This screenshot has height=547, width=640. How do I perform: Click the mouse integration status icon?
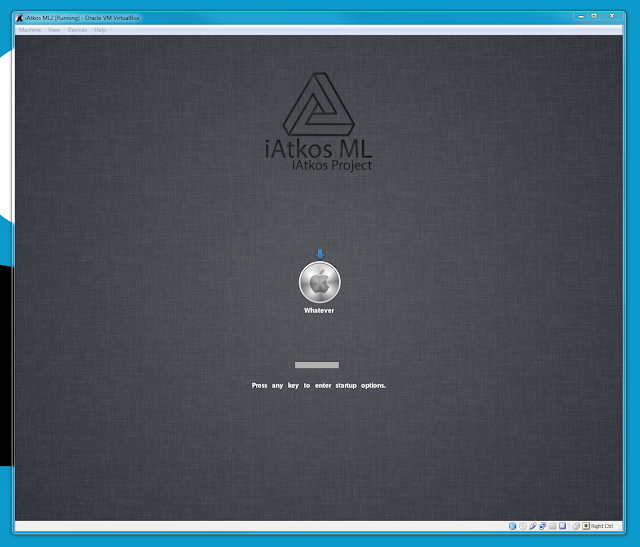pyautogui.click(x=576, y=526)
